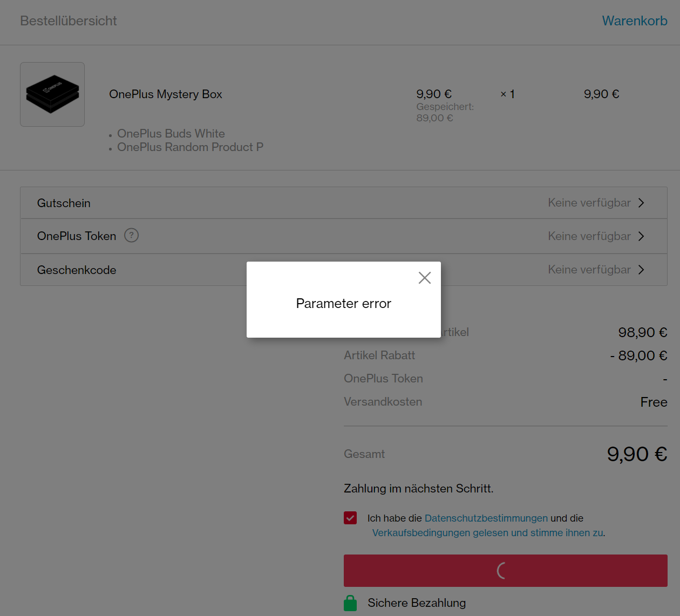Click the OnePlus Token label in the price summary
The width and height of the screenshot is (680, 616).
click(383, 378)
